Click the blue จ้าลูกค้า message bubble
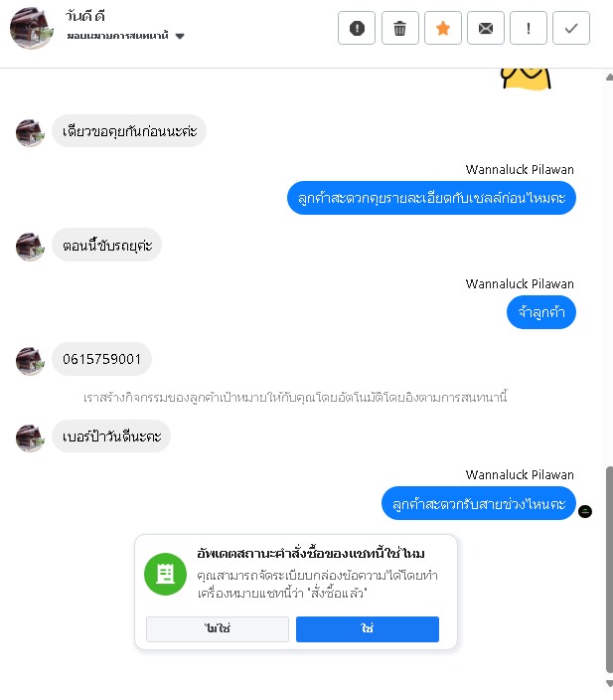The height and width of the screenshot is (700, 613). (x=541, y=312)
